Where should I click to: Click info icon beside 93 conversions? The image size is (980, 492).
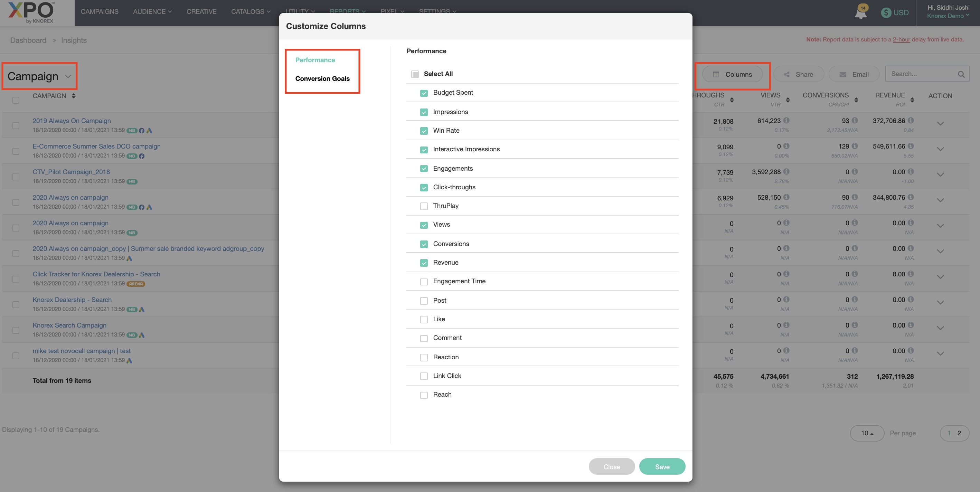[x=855, y=121]
